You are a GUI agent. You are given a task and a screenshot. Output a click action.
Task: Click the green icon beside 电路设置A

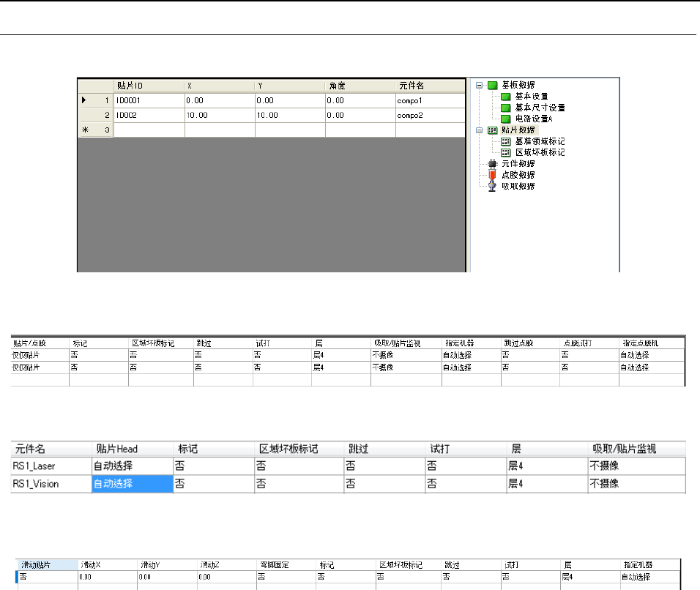[506, 119]
